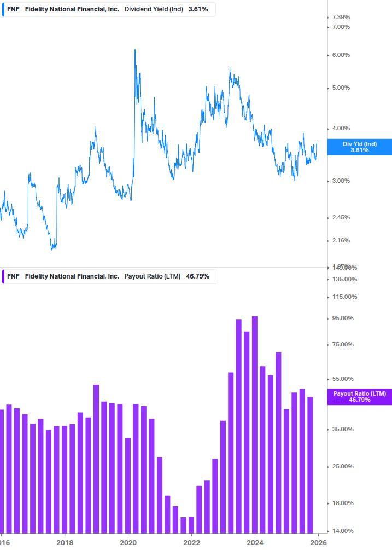This screenshot has width=392, height=550.
Task: Click the 2.45% dividend yield axis value
Action: pyautogui.click(x=341, y=217)
